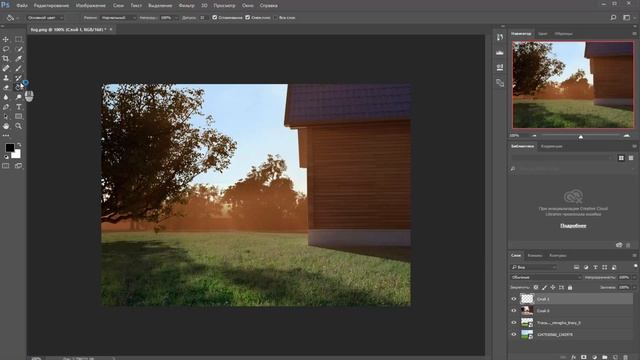
Task: Toggle layer filtering switch
Action: (636, 266)
